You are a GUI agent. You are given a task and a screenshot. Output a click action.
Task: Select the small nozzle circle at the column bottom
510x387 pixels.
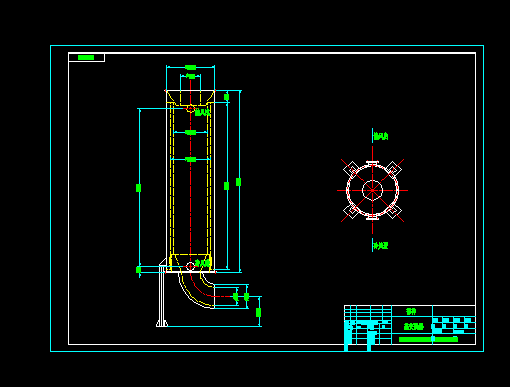190,266
